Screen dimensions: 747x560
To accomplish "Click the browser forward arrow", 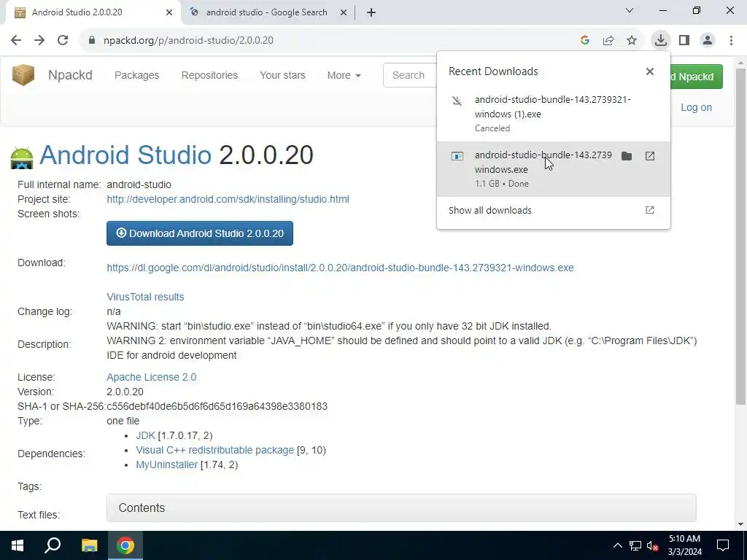I will coord(39,40).
